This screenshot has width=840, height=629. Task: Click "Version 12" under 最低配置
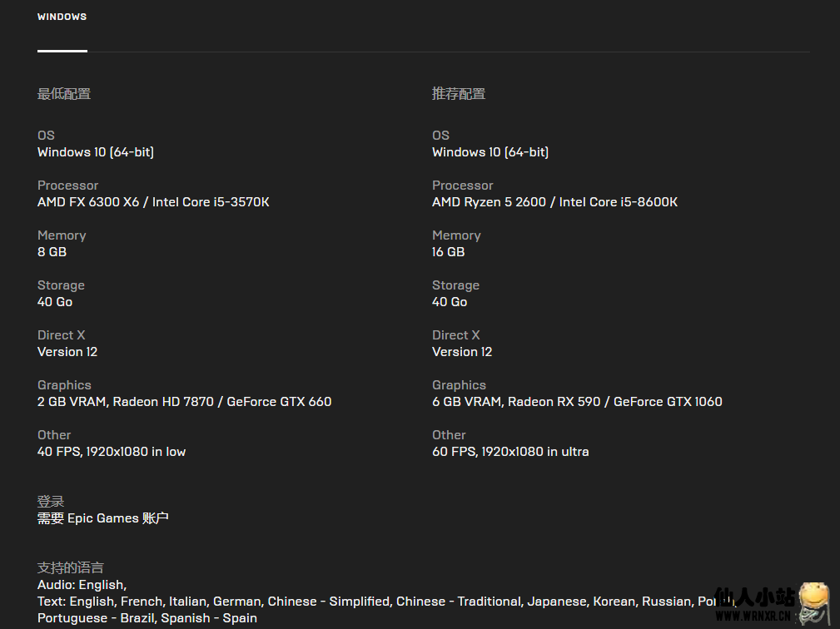[x=67, y=352]
